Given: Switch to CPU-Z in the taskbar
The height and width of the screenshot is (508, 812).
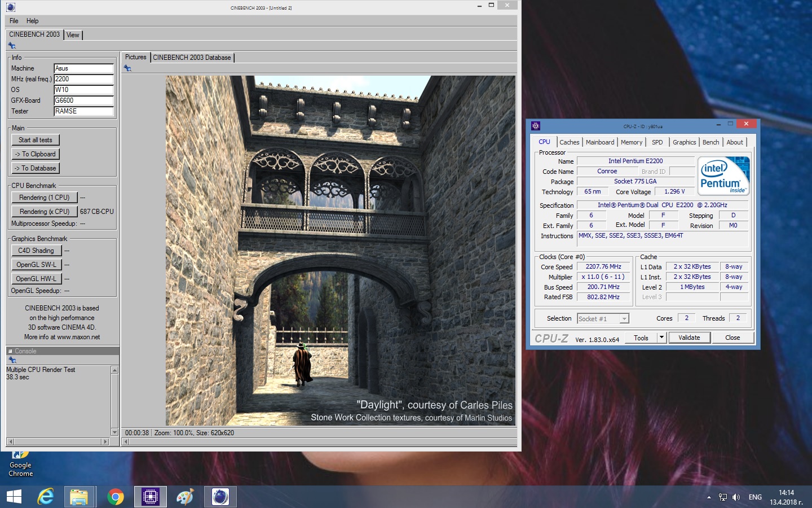Looking at the screenshot, I should (150, 497).
